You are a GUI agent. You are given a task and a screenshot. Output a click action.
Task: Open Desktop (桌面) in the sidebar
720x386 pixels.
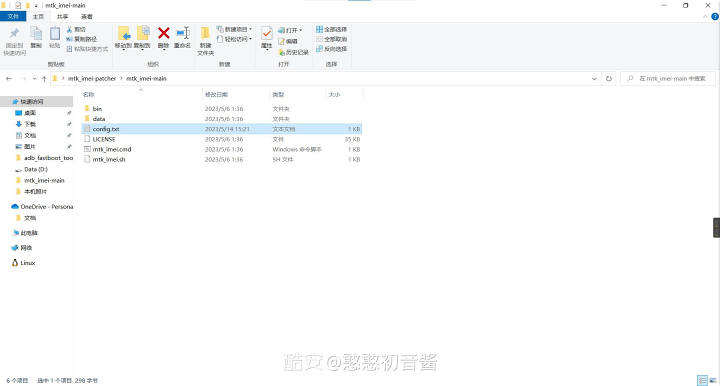[25, 113]
